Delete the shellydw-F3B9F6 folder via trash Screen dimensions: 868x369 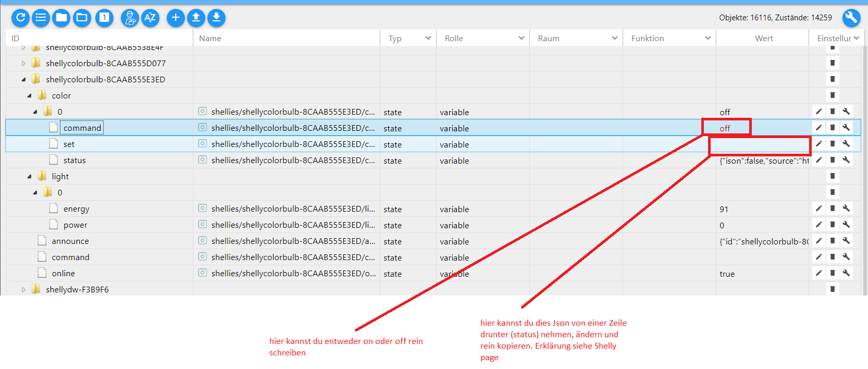tap(833, 289)
